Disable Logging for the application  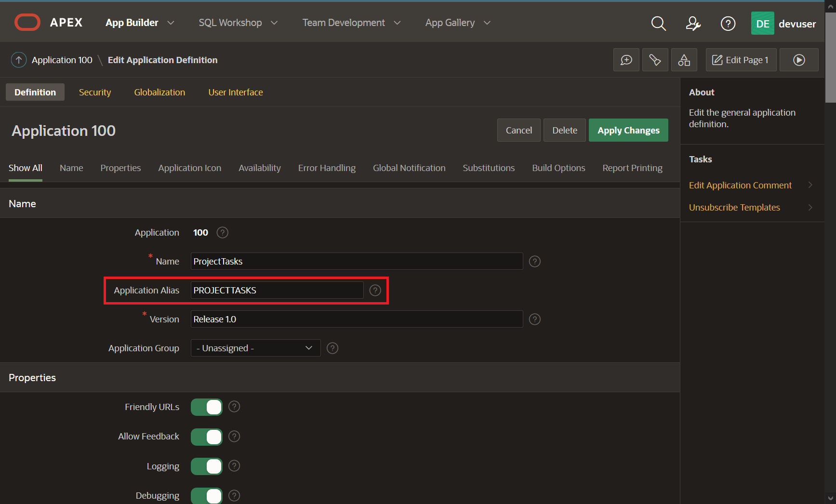(206, 466)
